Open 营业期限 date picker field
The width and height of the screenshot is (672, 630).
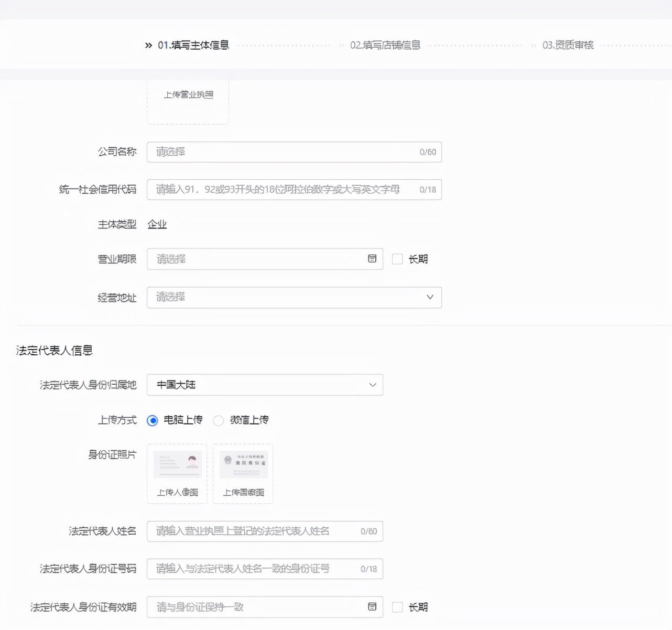[265, 259]
